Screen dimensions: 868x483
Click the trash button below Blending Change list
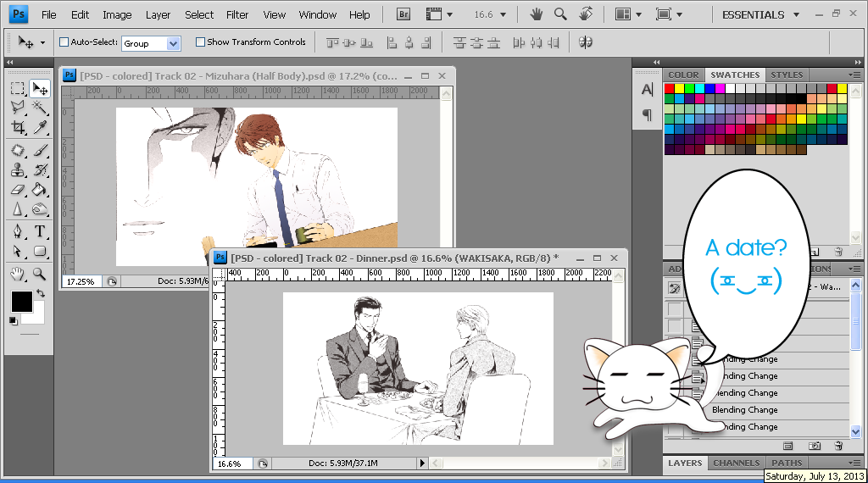pyautogui.click(x=838, y=446)
